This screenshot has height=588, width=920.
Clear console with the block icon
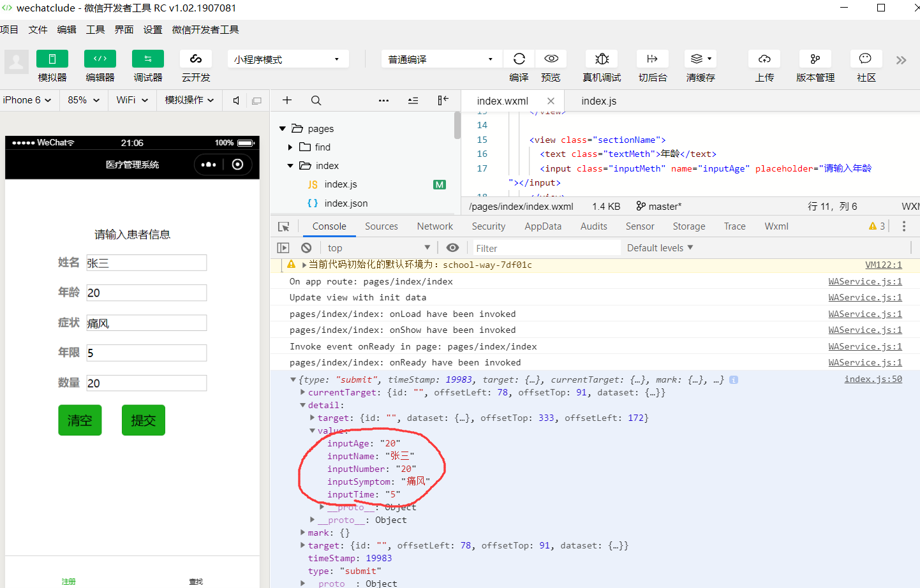coord(306,248)
